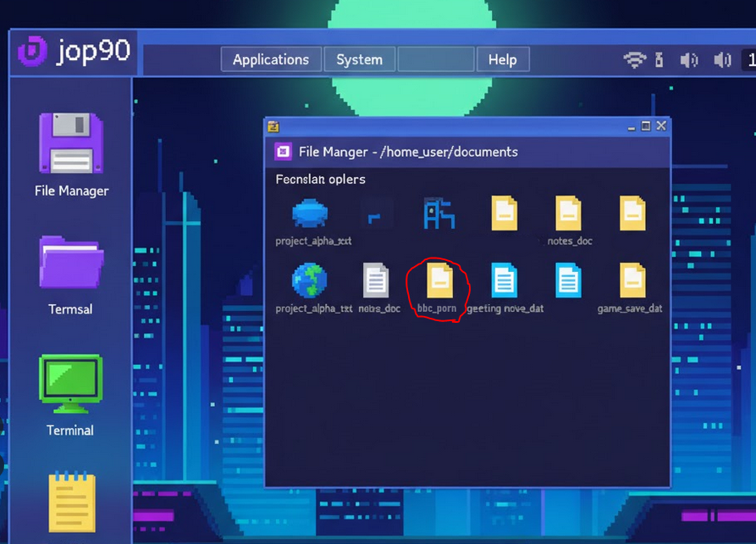
Task: Select the blue chair-shaped file icon
Action: point(439,213)
